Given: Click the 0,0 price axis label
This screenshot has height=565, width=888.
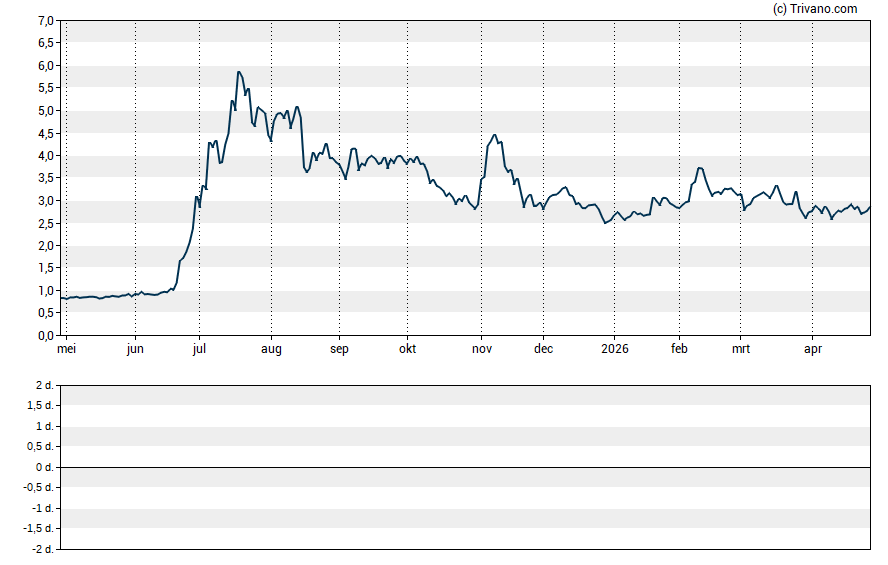Looking at the screenshot, I should [x=45, y=336].
